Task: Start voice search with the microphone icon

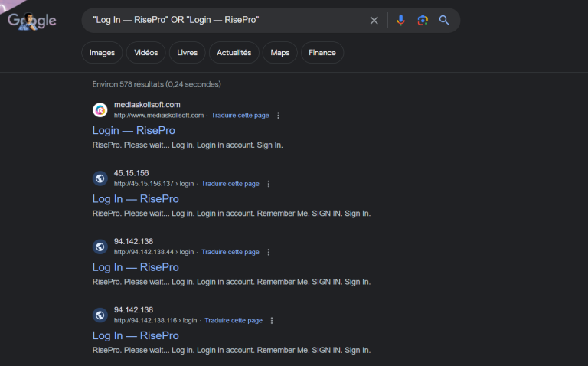Action: (400, 20)
